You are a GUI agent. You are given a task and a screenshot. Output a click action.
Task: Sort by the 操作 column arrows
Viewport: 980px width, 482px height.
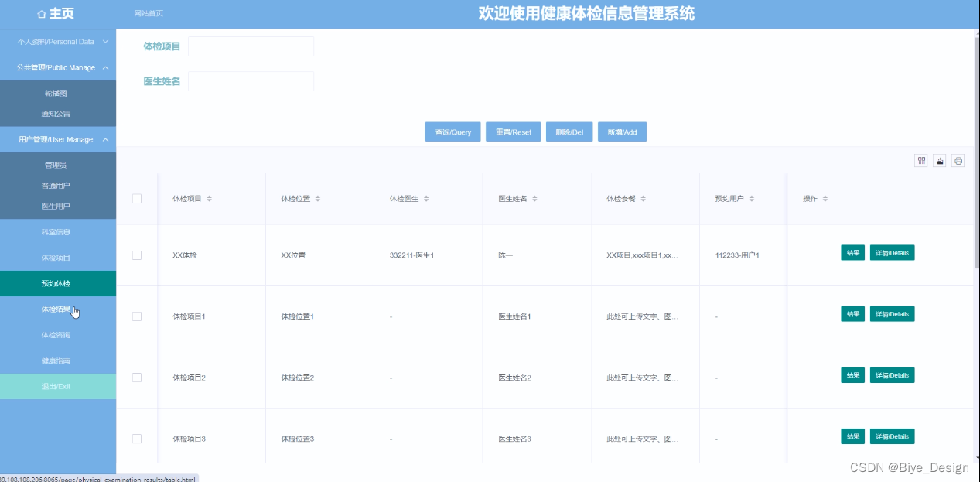(x=825, y=199)
